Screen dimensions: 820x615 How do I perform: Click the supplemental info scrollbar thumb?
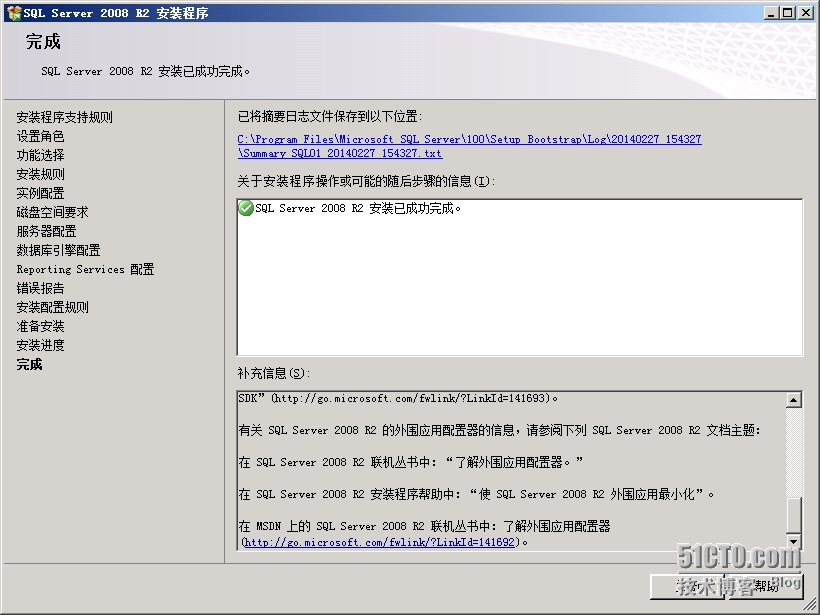793,516
